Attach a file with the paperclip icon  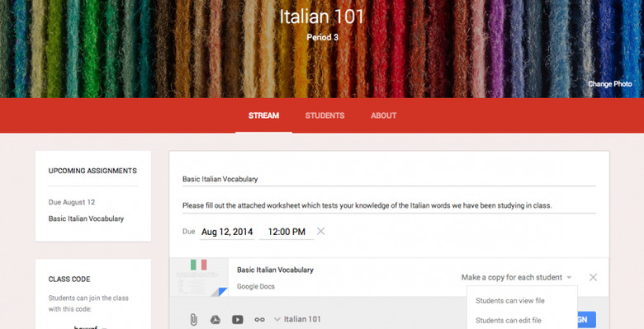coord(193,320)
